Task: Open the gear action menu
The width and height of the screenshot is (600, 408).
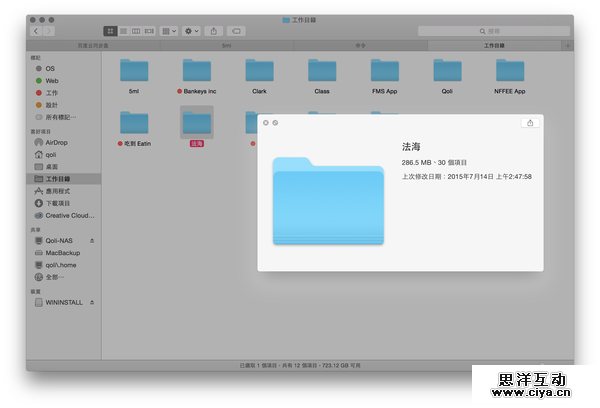Action: tap(191, 31)
